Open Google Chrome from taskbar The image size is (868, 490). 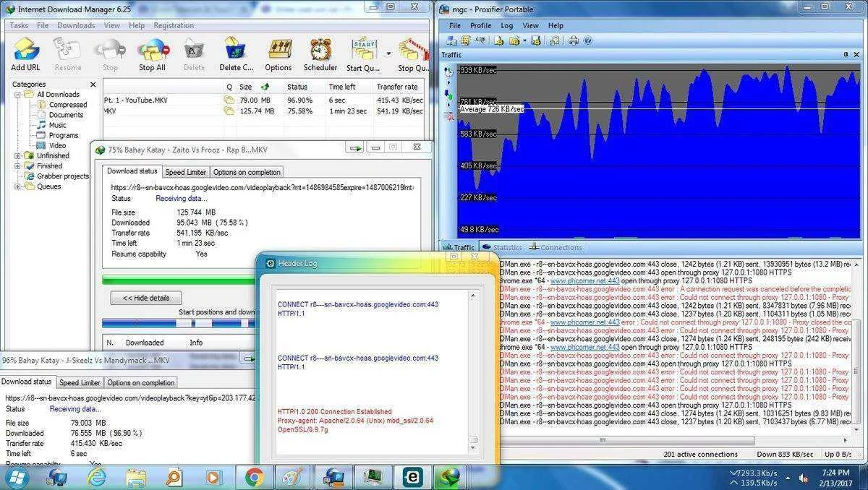tap(254, 477)
